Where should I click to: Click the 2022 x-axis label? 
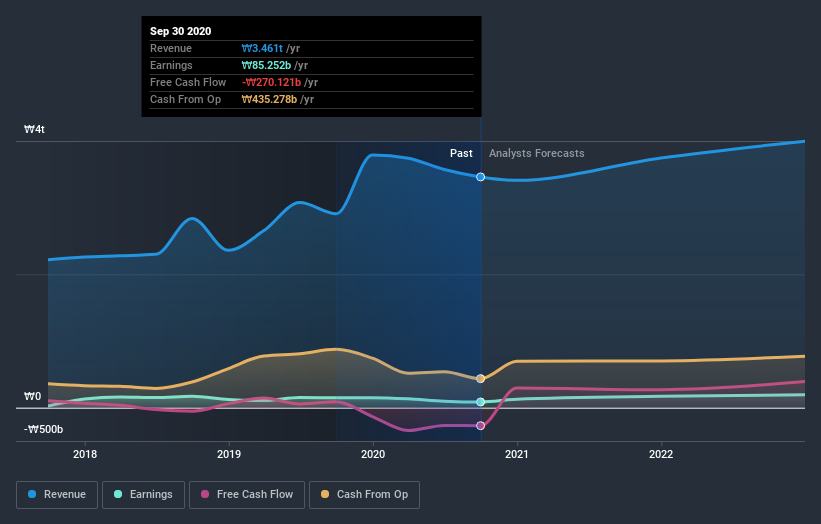[661, 454]
